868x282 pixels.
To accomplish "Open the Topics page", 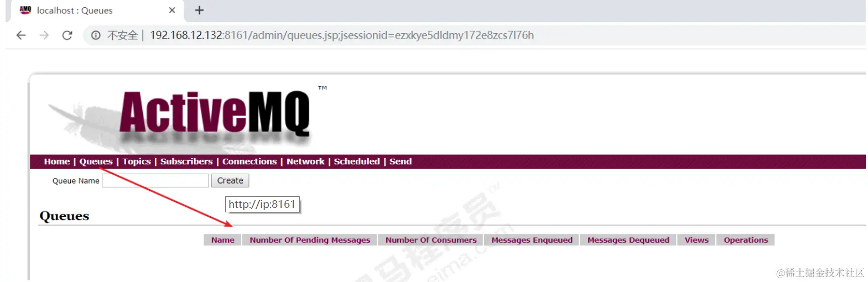I will [137, 161].
